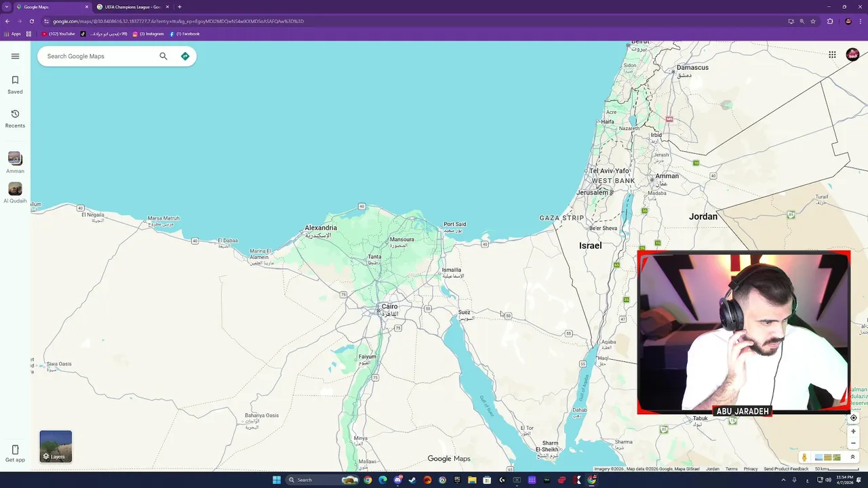Focus the Search Google Maps field

tap(100, 56)
